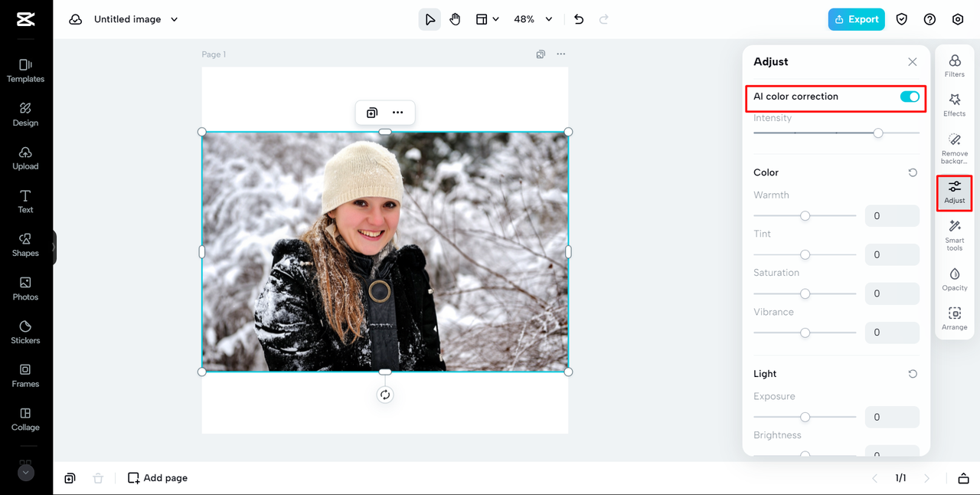Open the Design panel
Image resolution: width=980 pixels, height=495 pixels.
tap(25, 114)
